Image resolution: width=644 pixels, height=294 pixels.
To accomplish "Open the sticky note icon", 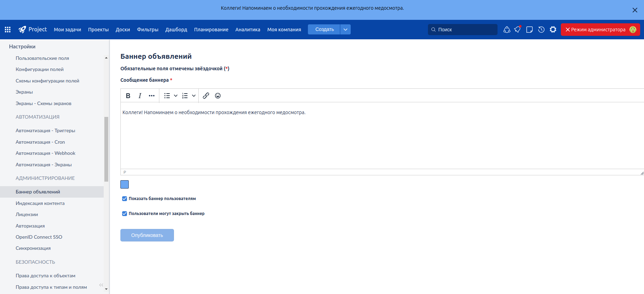I will coord(530,30).
